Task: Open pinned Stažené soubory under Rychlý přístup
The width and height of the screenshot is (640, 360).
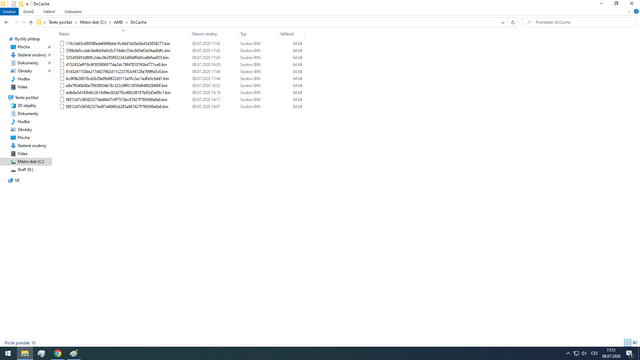Action: pyautogui.click(x=31, y=55)
